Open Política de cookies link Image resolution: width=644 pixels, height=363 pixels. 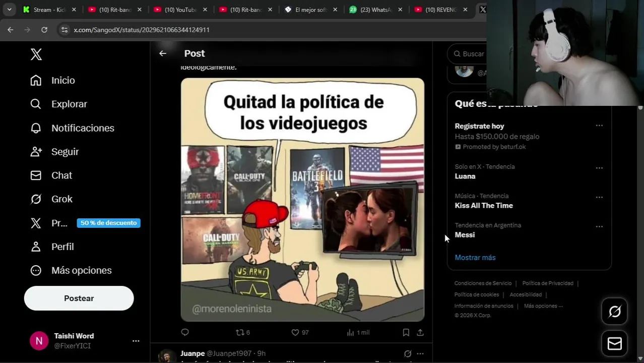click(x=477, y=294)
